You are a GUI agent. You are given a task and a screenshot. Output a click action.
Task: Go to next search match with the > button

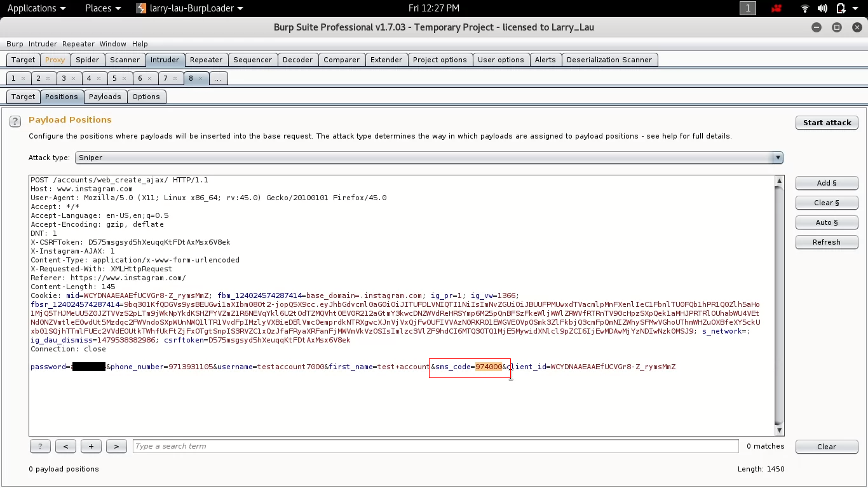116,447
